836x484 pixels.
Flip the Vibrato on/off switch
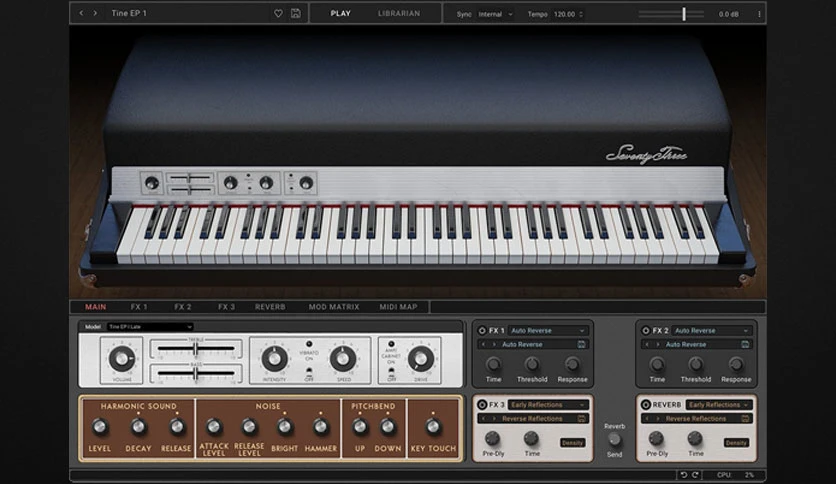[x=309, y=370]
